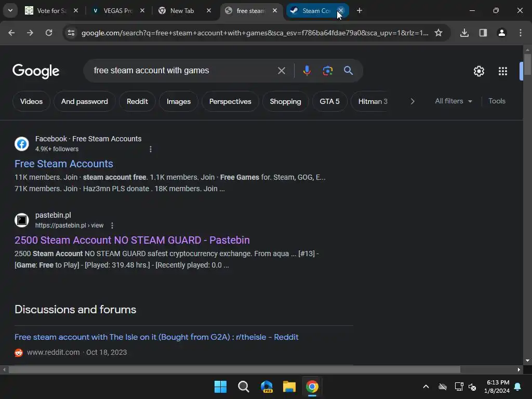Click the pastebin.pl site favicon

pyautogui.click(x=22, y=220)
